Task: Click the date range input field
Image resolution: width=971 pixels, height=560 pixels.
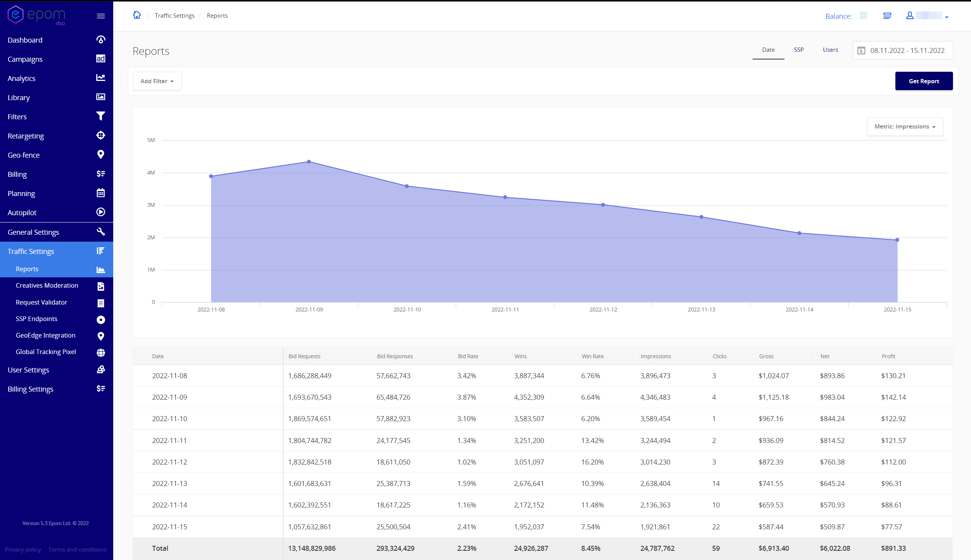Action: point(903,50)
